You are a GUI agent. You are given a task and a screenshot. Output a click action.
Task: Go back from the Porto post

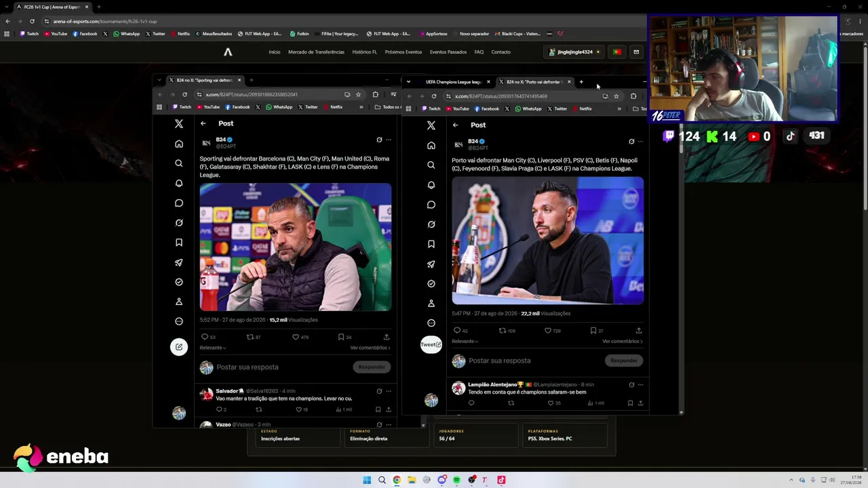pos(455,125)
